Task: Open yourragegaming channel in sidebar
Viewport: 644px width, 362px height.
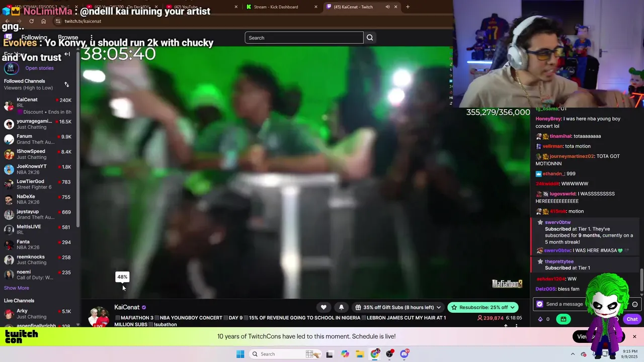Action: (x=38, y=124)
